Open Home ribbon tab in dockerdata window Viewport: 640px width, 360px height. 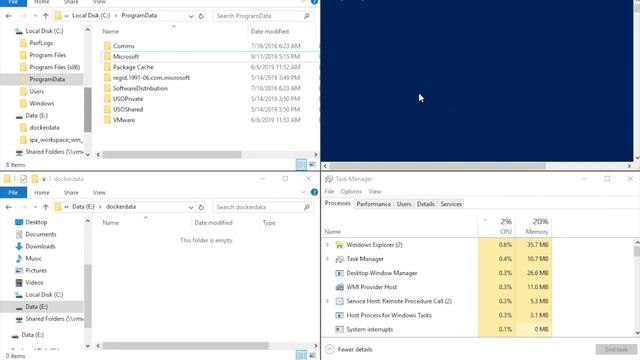point(42,193)
